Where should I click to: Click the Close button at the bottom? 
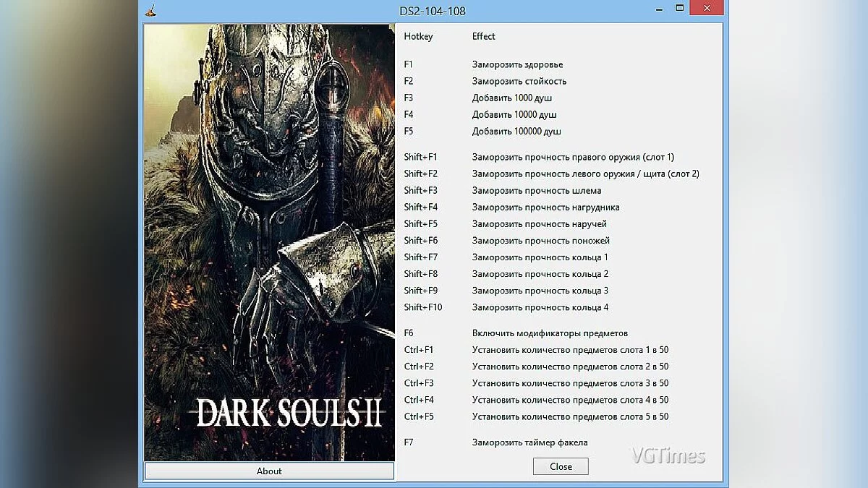(x=561, y=466)
